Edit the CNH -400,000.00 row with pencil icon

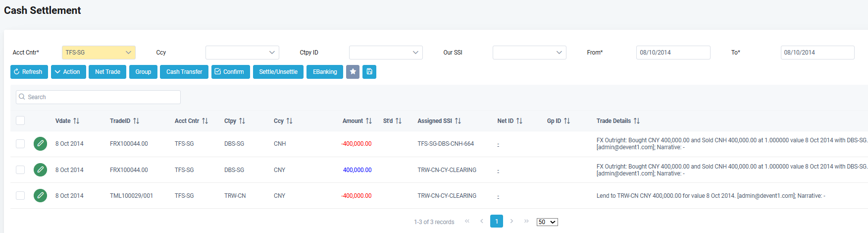[40, 144]
